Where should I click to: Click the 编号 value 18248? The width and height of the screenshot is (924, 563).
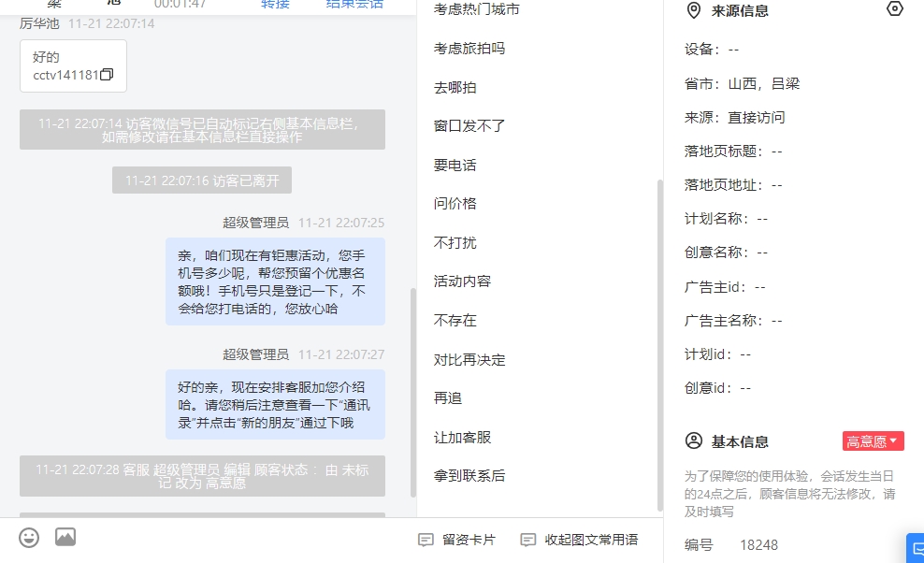[758, 545]
